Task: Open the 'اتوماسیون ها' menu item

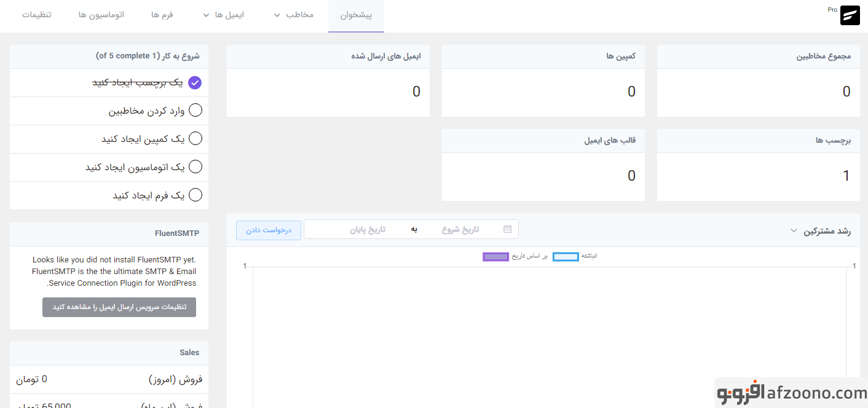Action: pyautogui.click(x=101, y=15)
